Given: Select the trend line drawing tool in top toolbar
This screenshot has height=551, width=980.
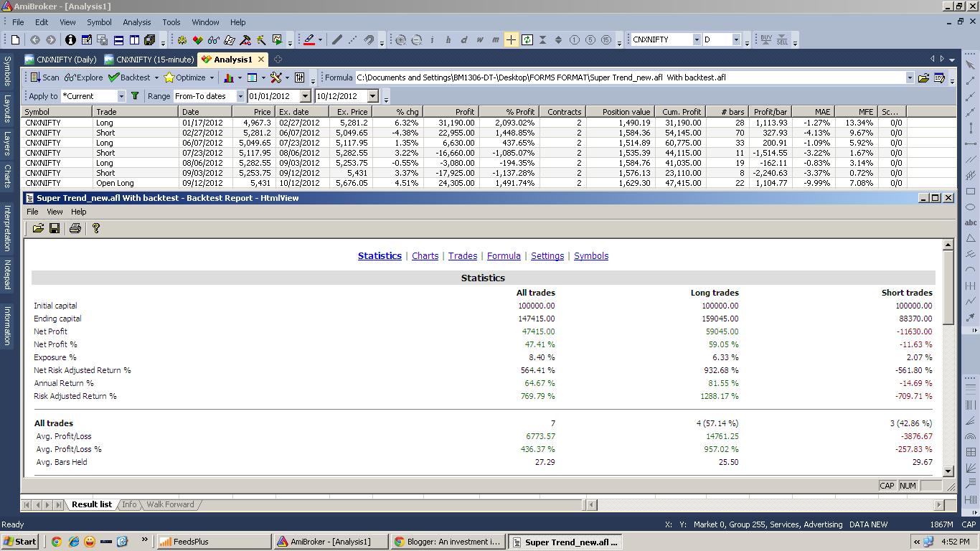Looking at the screenshot, I should click(336, 40).
